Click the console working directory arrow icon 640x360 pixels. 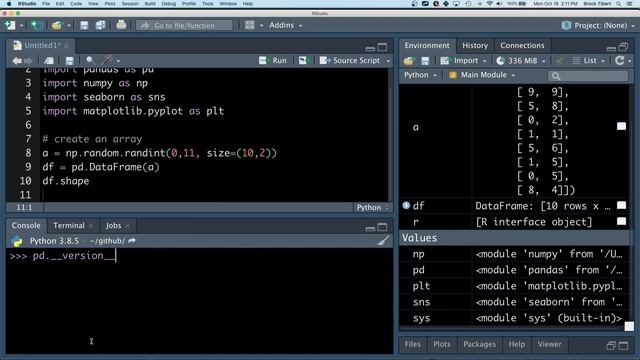click(x=132, y=241)
